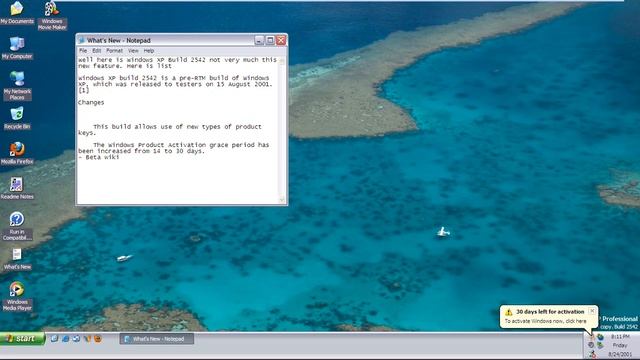Click the globe icon in the system tray
The height and width of the screenshot is (360, 640).
click(600, 337)
